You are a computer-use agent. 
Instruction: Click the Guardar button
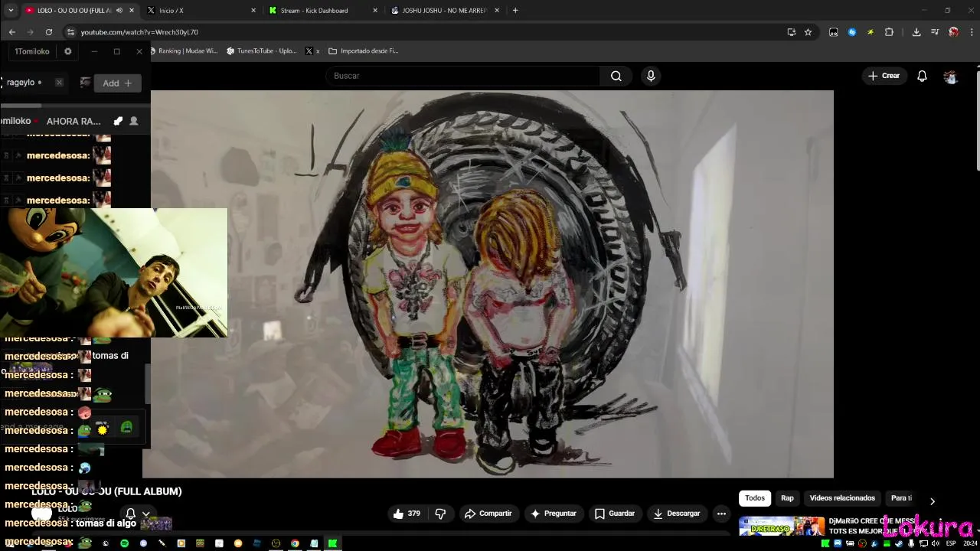pos(614,514)
